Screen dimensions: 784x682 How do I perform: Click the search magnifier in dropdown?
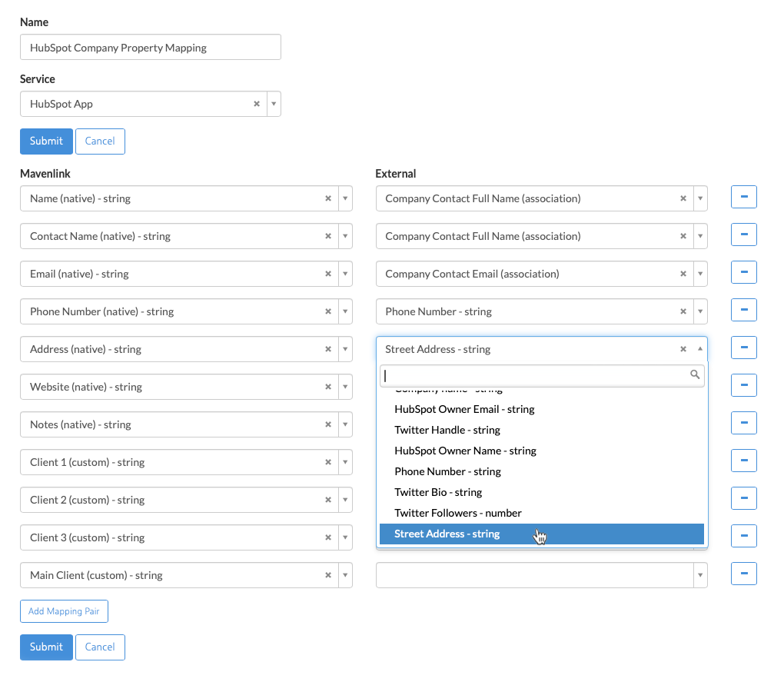(695, 374)
